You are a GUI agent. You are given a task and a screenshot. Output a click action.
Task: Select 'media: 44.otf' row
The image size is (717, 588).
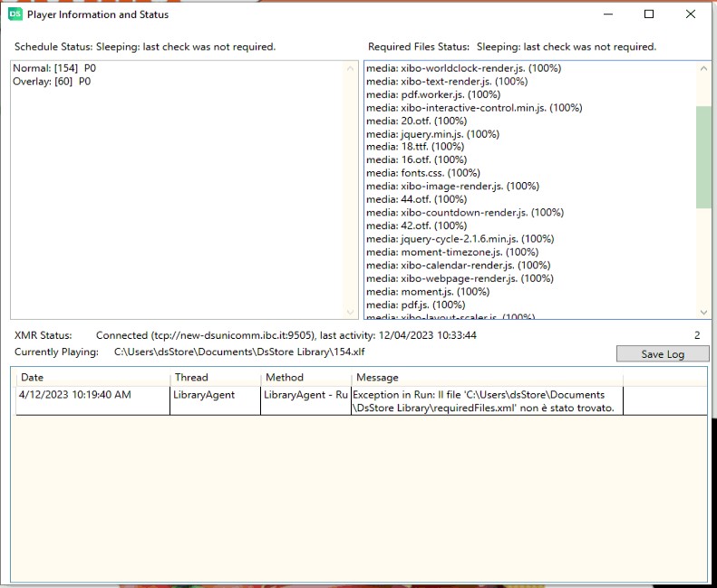(x=417, y=199)
